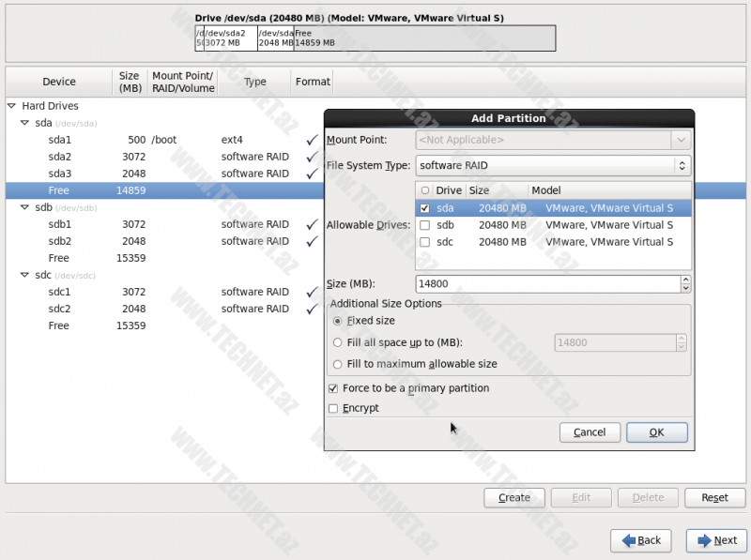751x560 pixels.
Task: Collapse the sdc drive tree node
Action: point(25,275)
